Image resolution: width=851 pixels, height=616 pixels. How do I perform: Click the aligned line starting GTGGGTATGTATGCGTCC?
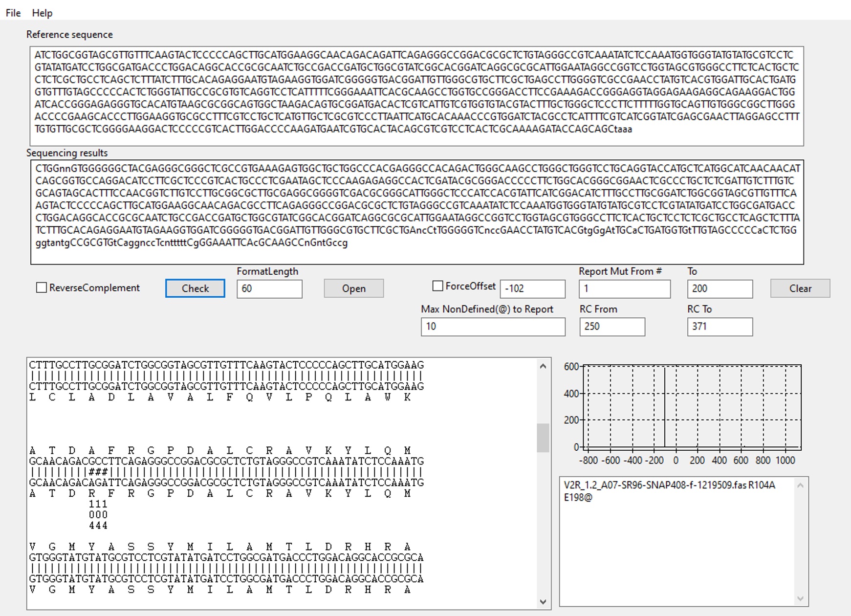[226, 557]
